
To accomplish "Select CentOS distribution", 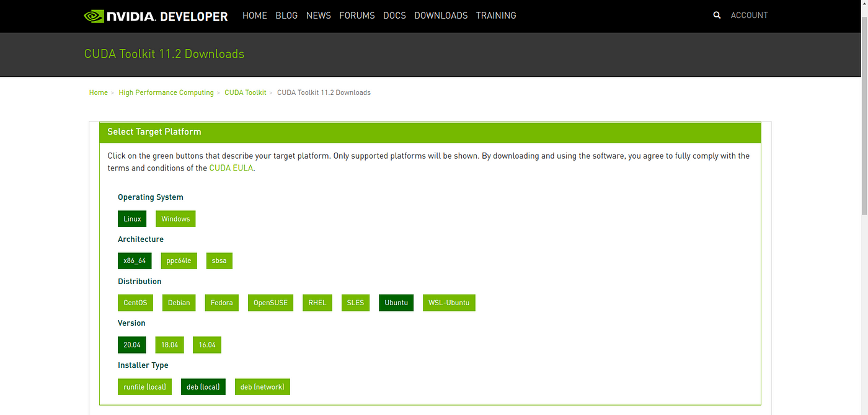I will (135, 303).
